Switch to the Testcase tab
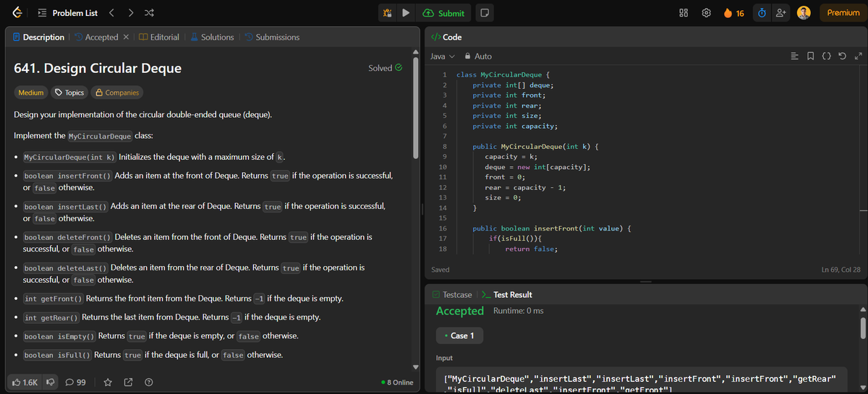The height and width of the screenshot is (394, 868). point(452,294)
